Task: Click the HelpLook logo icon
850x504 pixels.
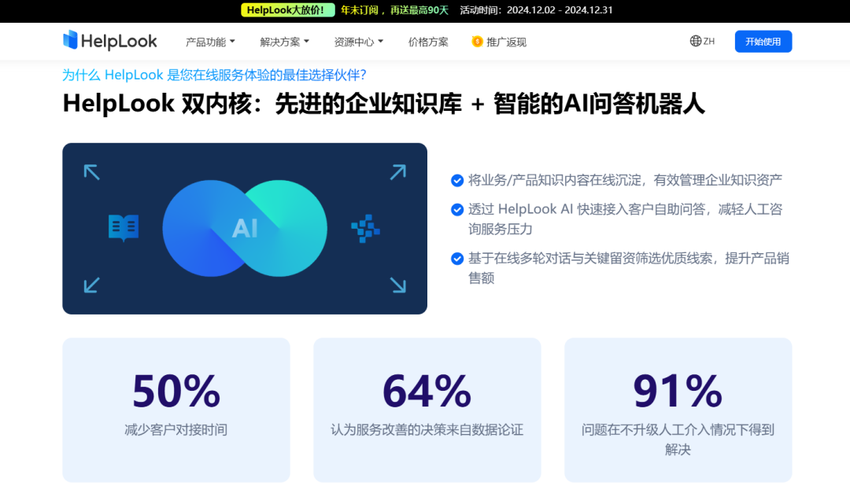Action: point(71,40)
